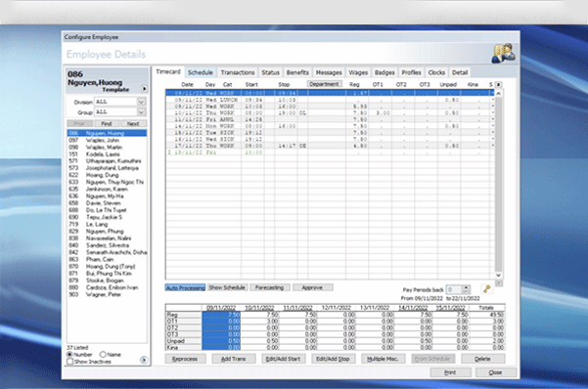588x389 pixels.
Task: Select the green 18/11/22 Fri timecard row
Action: [x=330, y=152]
